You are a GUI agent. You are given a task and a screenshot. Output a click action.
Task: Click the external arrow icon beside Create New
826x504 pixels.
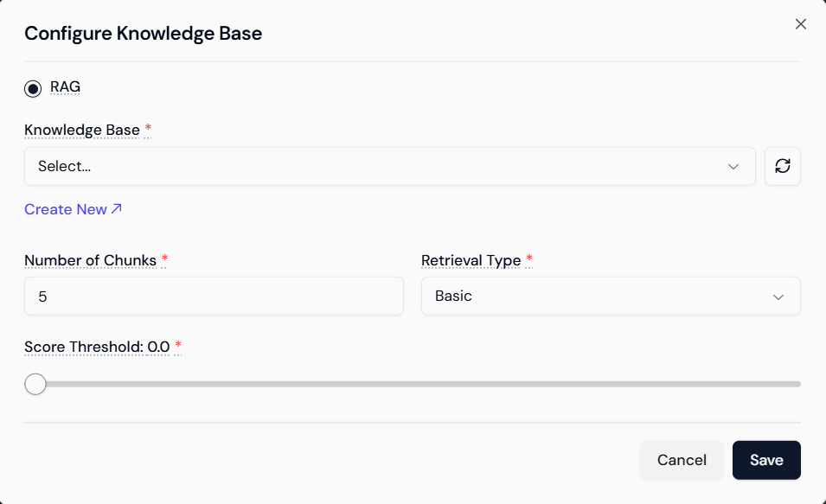pos(117,208)
